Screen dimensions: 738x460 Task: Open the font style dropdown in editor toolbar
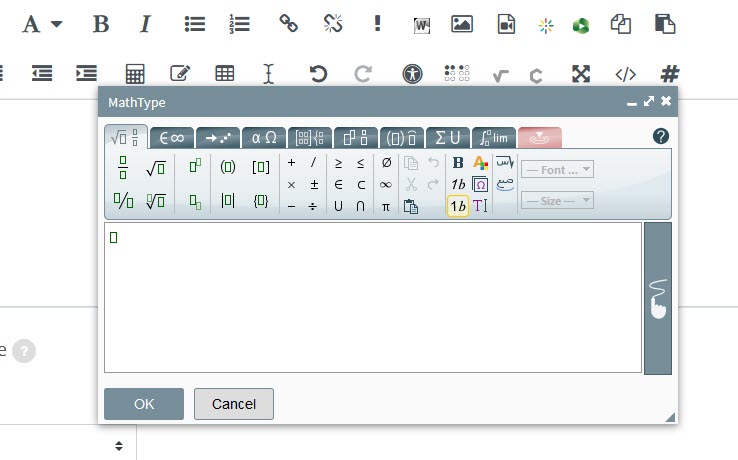[x=41, y=24]
